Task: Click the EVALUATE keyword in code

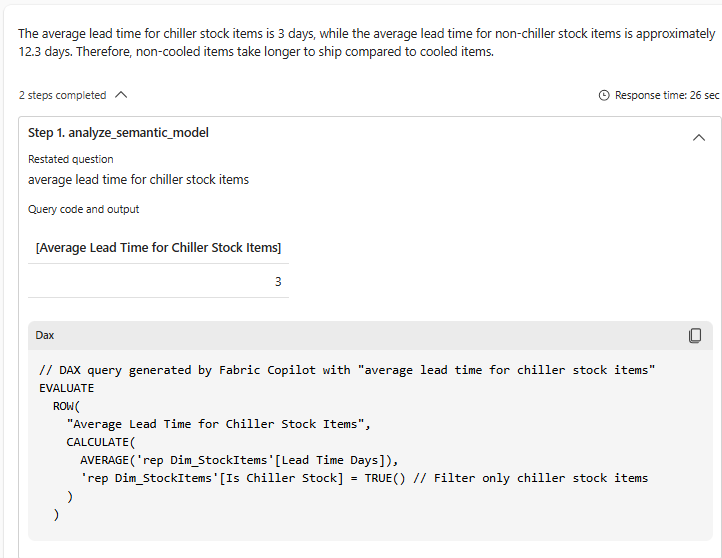Action: (67, 388)
